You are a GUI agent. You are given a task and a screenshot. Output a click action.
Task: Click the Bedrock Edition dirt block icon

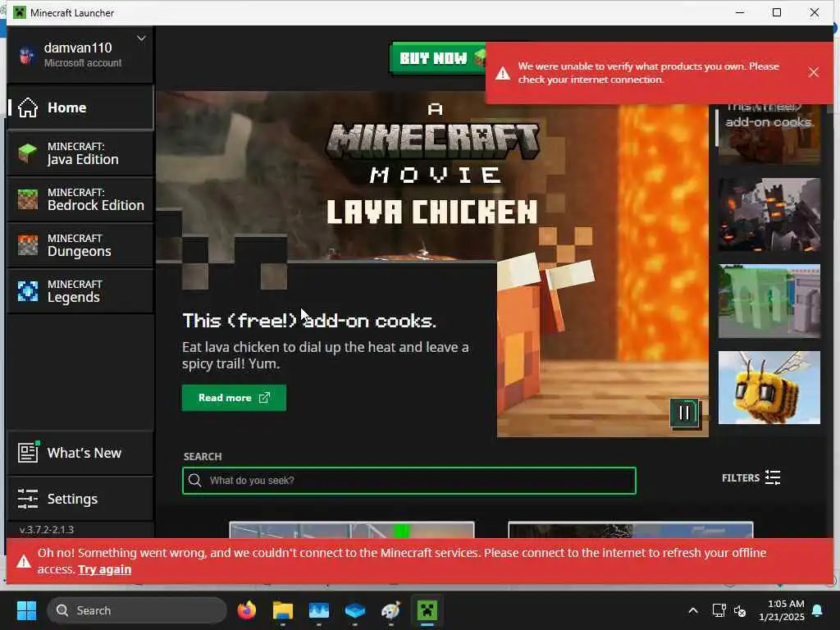27,199
